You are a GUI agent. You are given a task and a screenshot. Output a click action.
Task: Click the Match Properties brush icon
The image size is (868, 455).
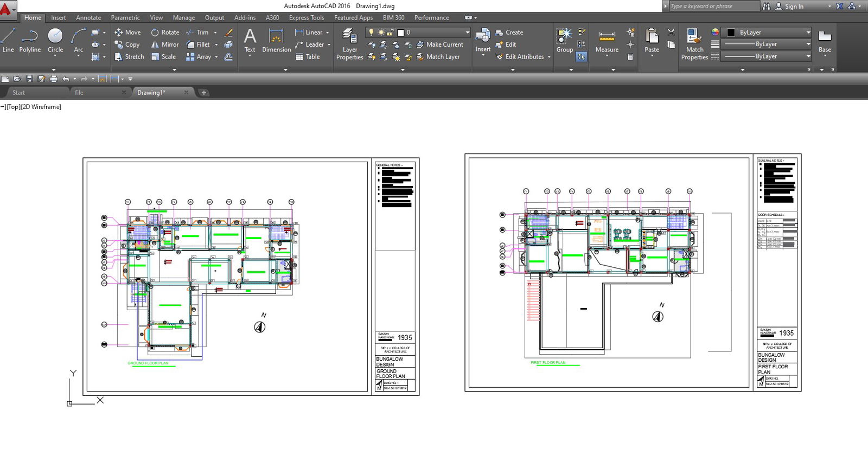(x=694, y=37)
